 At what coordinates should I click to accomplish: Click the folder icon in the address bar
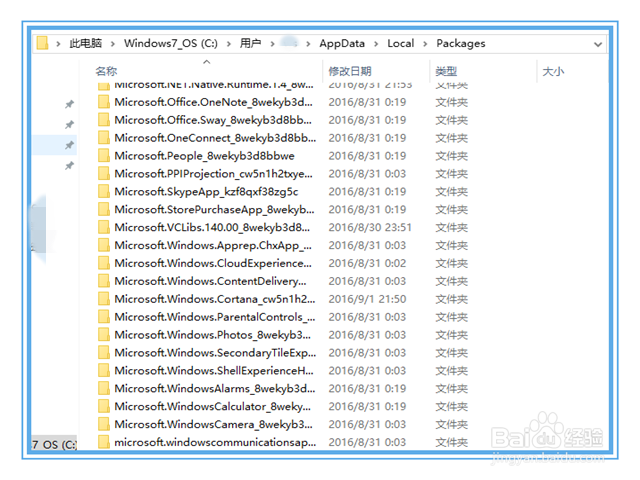pos(42,43)
